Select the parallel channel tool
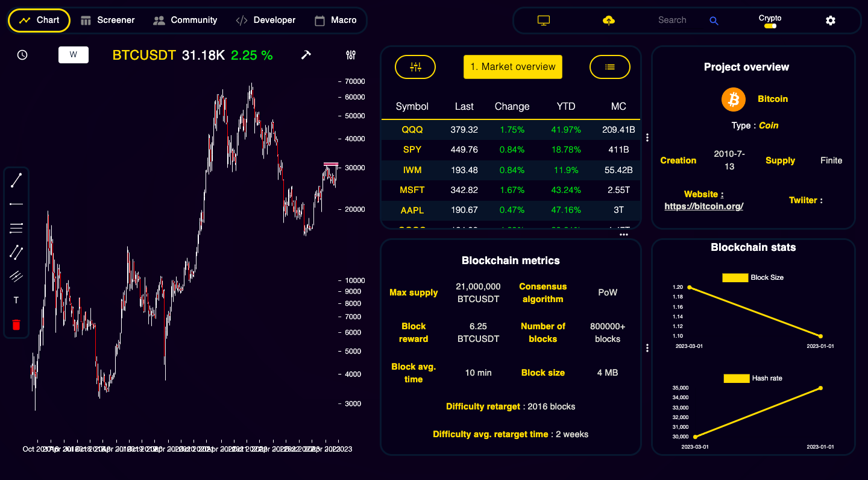This screenshot has height=480, width=868. tap(16, 276)
